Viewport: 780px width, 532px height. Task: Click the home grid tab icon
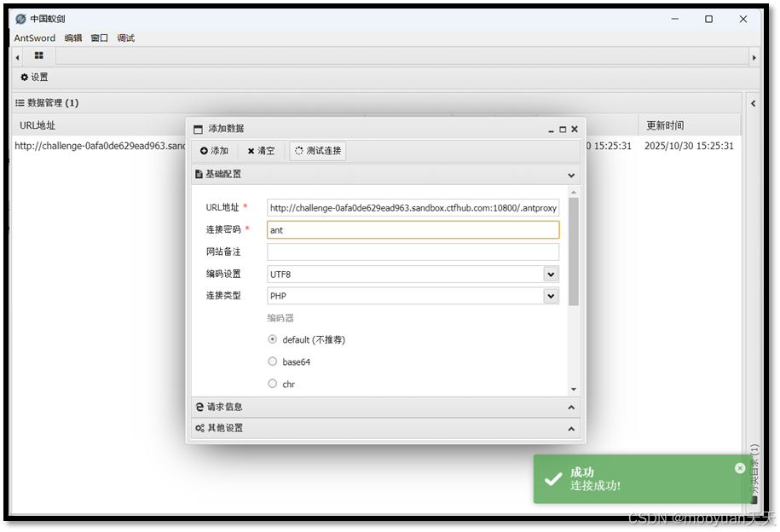39,55
